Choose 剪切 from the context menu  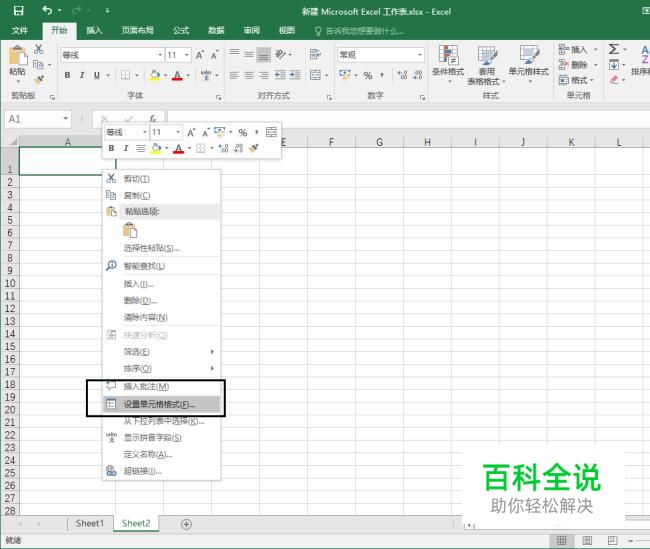click(x=161, y=179)
